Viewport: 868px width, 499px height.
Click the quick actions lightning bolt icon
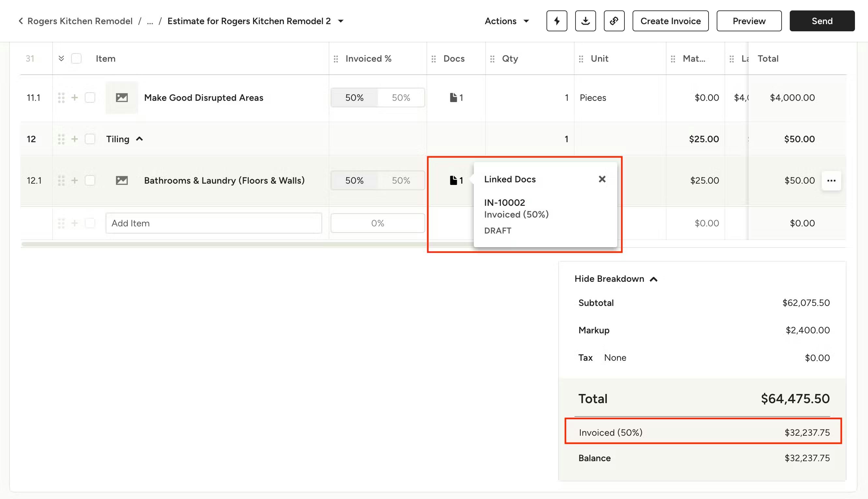pos(557,21)
